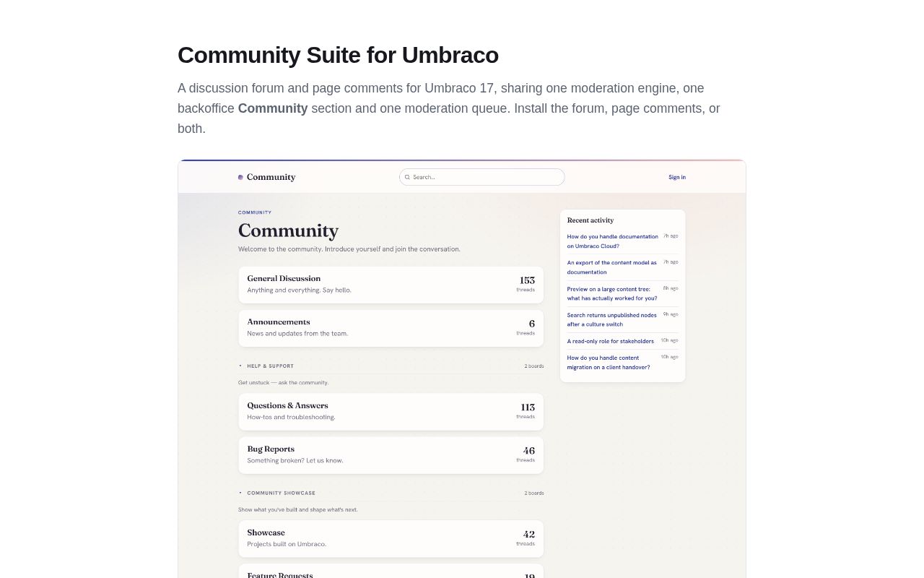Click the search magnifier icon
924x578 pixels.
(x=407, y=177)
